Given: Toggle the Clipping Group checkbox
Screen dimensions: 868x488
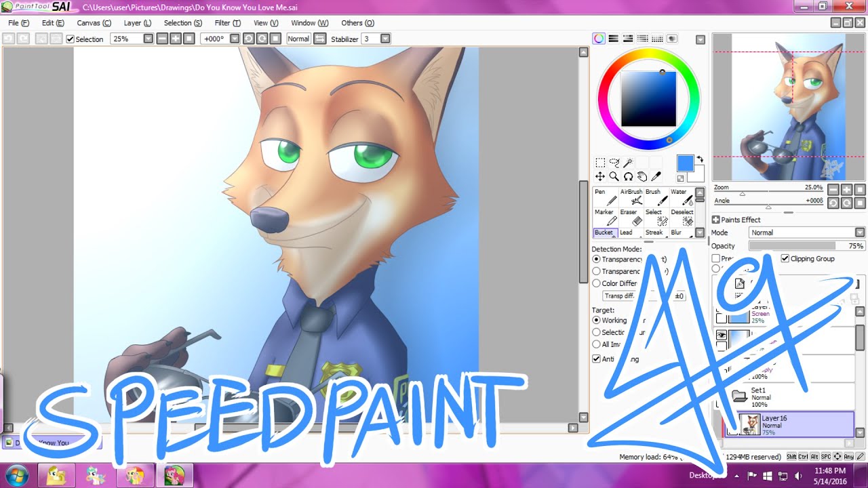Looking at the screenshot, I should [785, 258].
